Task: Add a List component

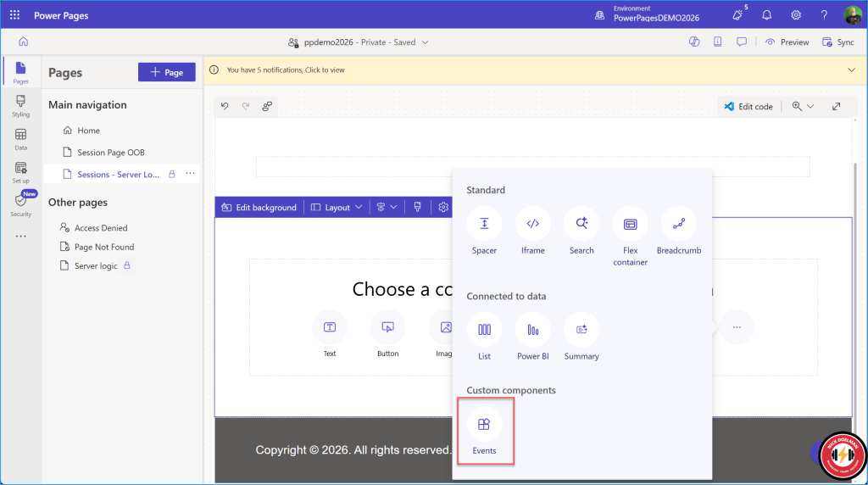Action: pyautogui.click(x=484, y=330)
